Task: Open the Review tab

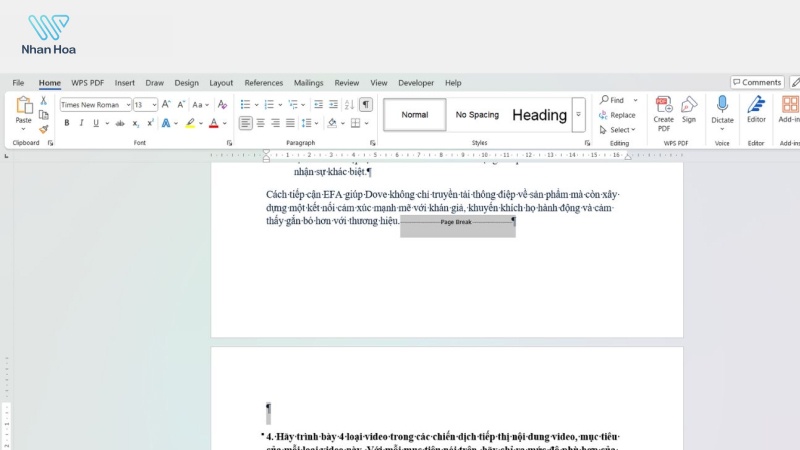Action: coord(346,83)
